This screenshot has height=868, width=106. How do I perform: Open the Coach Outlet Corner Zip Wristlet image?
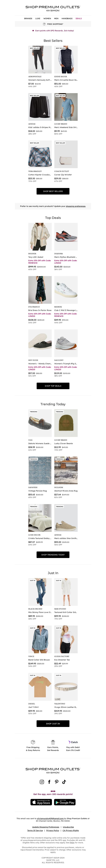point(66,154)
